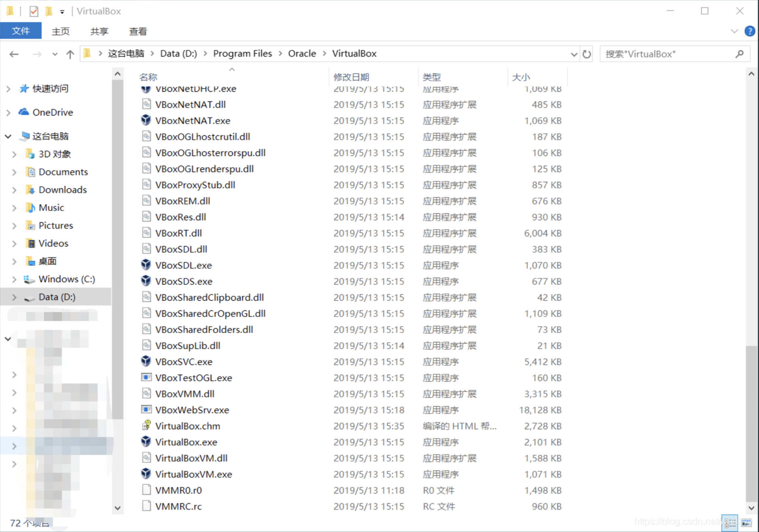Open the 主页 ribbon tab
The image size is (759, 532).
[61, 31]
